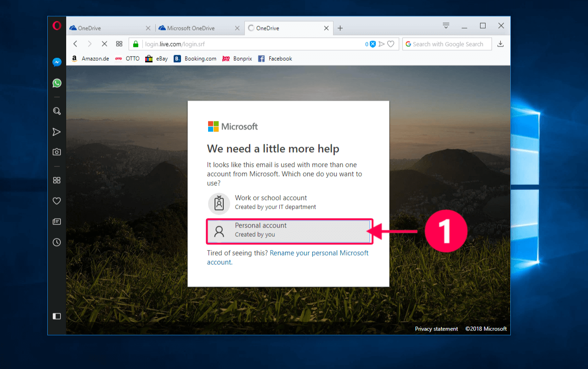Open the Facebook bookmark
The height and width of the screenshot is (369, 588).
click(x=275, y=59)
